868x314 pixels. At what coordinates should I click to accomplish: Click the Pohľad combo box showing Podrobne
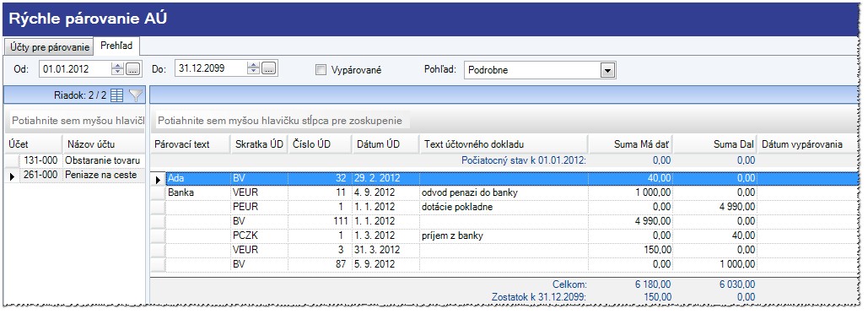pos(540,70)
